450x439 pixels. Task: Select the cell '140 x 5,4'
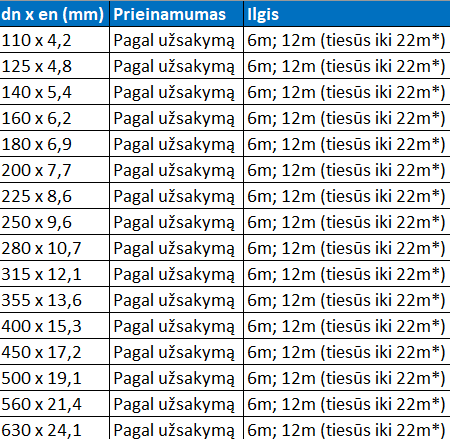coord(54,92)
